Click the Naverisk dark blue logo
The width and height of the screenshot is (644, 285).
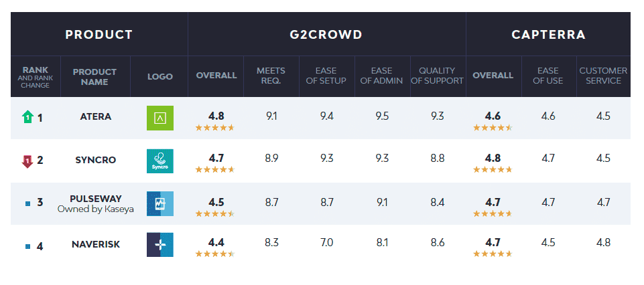tap(159, 245)
